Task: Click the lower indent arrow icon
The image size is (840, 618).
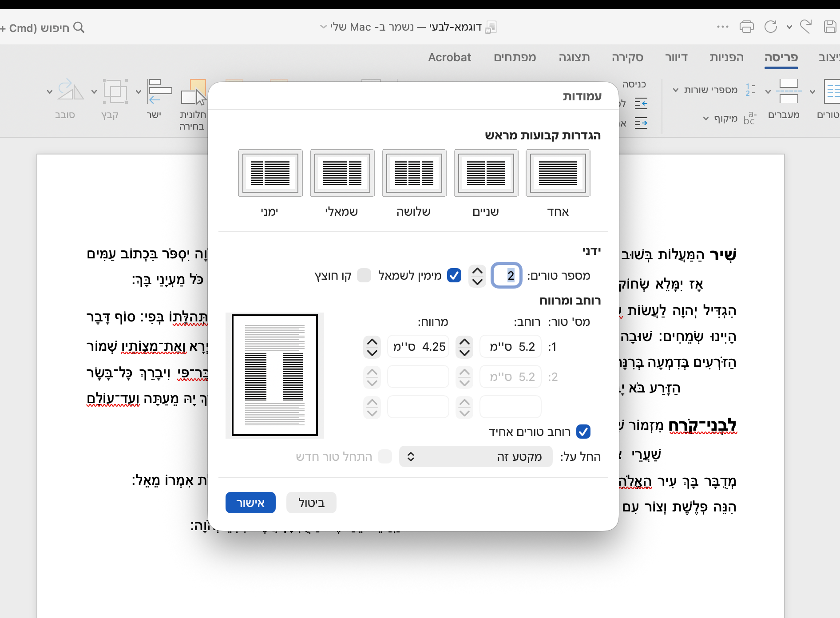Action: 641,123
